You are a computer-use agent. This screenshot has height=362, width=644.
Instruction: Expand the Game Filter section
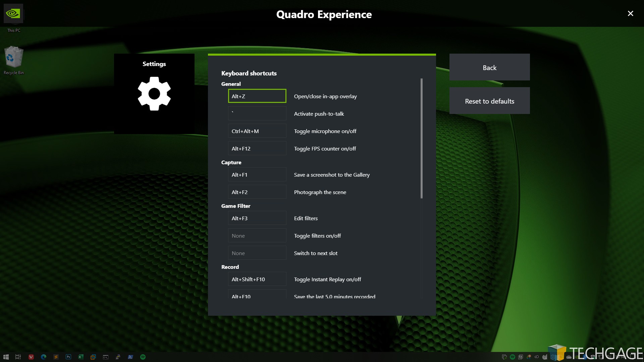(x=236, y=205)
